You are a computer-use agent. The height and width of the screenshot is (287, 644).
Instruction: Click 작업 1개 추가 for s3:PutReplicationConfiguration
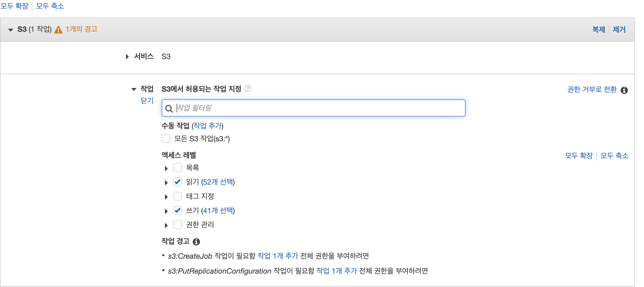point(337,271)
